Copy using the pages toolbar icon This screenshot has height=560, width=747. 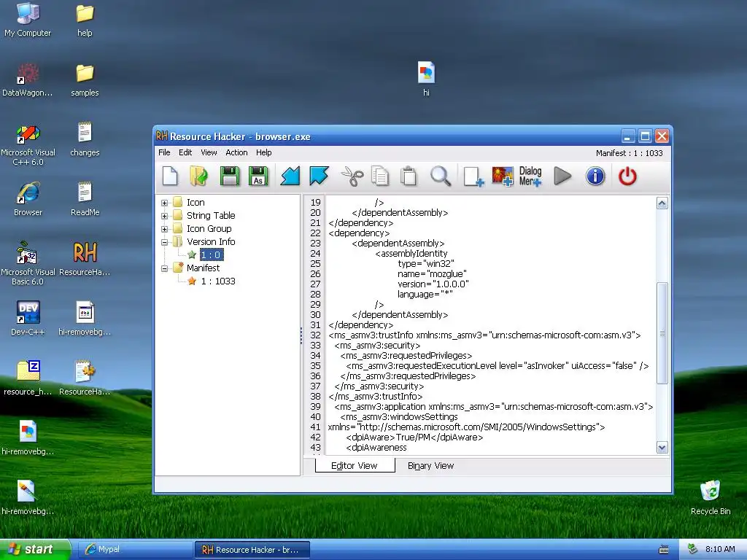pos(379,176)
